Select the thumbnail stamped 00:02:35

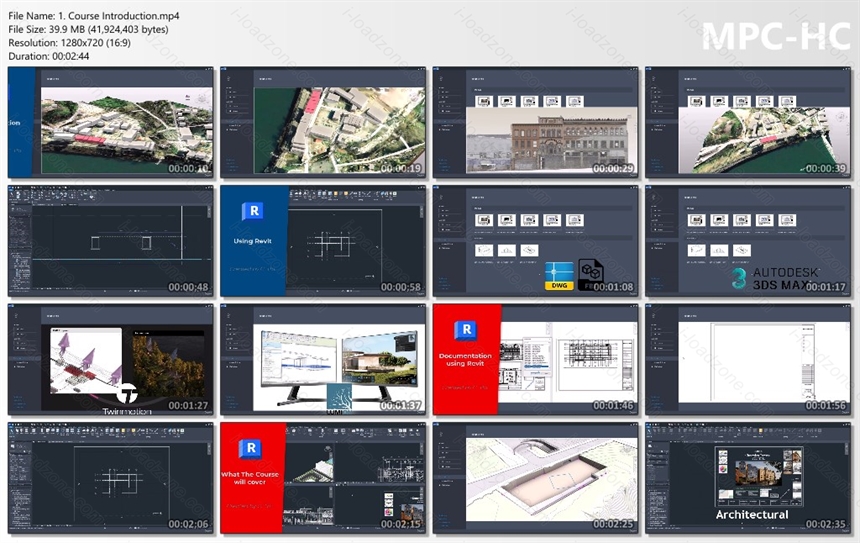tap(749, 478)
